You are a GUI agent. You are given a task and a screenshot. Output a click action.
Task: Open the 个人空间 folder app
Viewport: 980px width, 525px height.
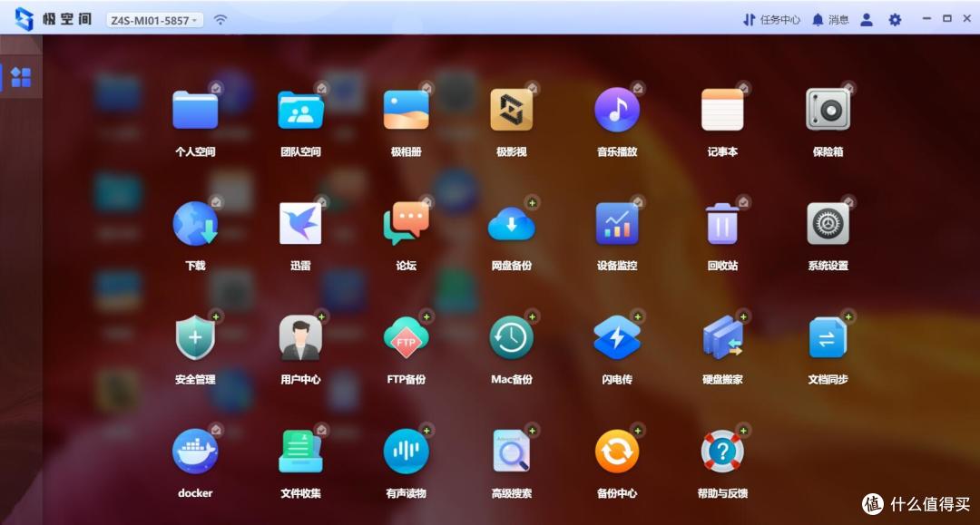195,111
